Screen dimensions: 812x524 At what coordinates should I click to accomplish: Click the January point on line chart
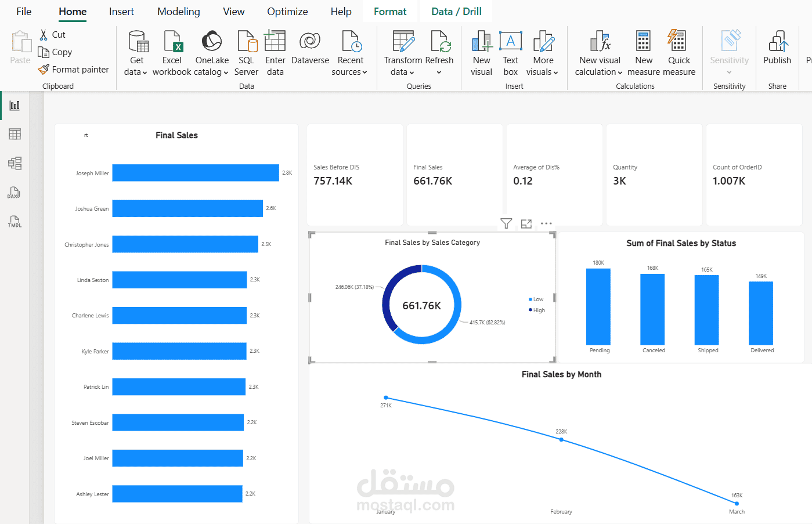pyautogui.click(x=386, y=397)
